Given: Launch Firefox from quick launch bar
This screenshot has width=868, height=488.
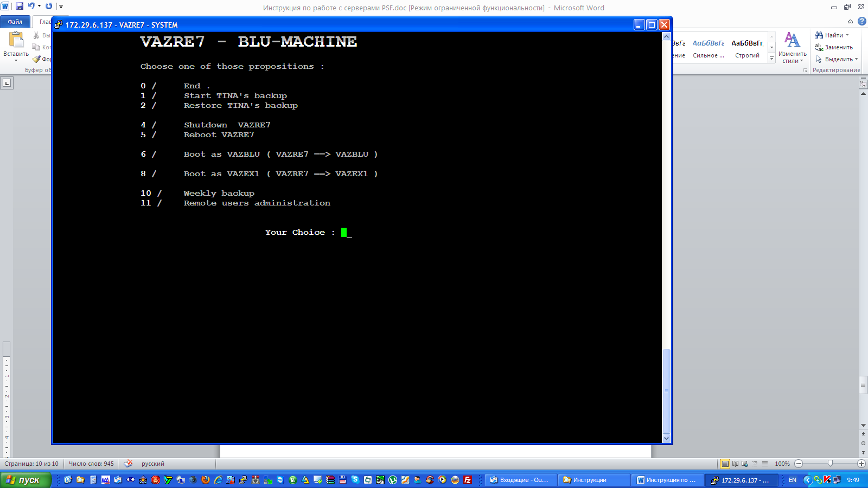Looking at the screenshot, I should (205, 480).
